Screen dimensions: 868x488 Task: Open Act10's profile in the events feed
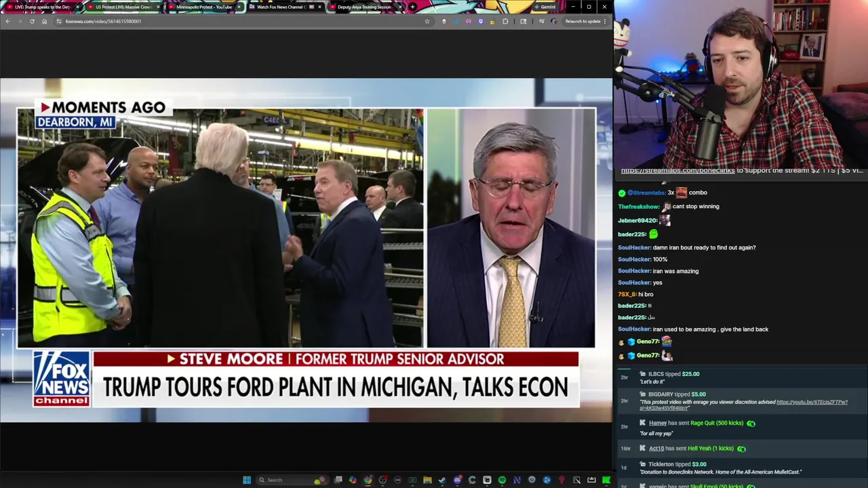(656, 448)
